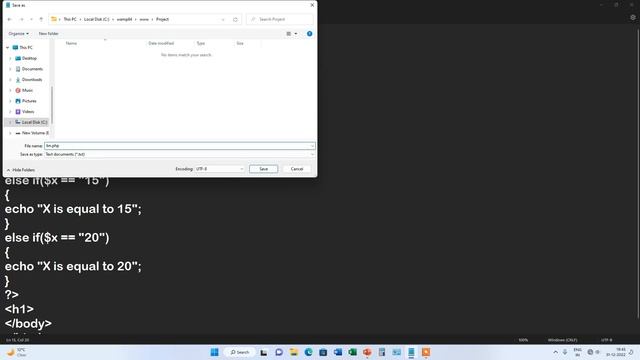Click the 100% zoom level in Notepad status bar
This screenshot has width=640, height=360.
coord(523,340)
